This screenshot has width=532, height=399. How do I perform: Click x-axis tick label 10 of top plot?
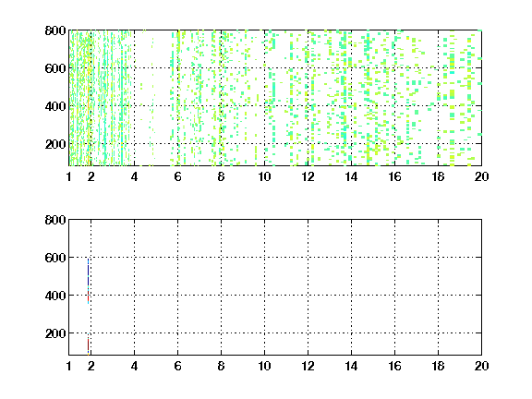[264, 176]
